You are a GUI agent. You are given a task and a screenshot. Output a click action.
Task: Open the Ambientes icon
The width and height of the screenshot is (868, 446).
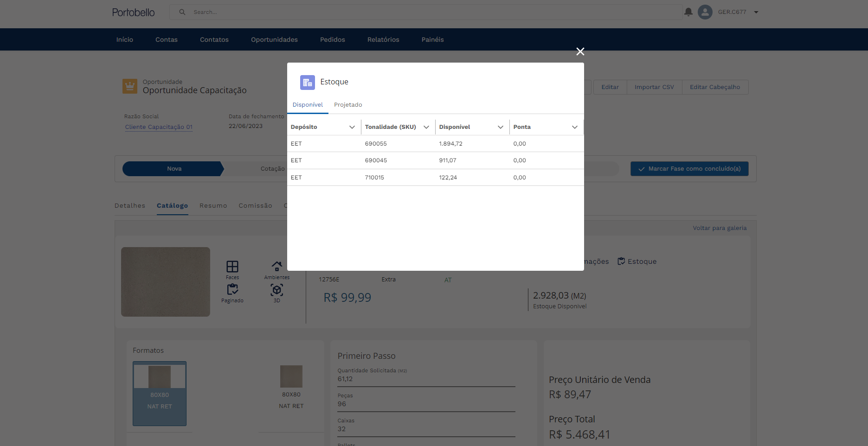277,267
